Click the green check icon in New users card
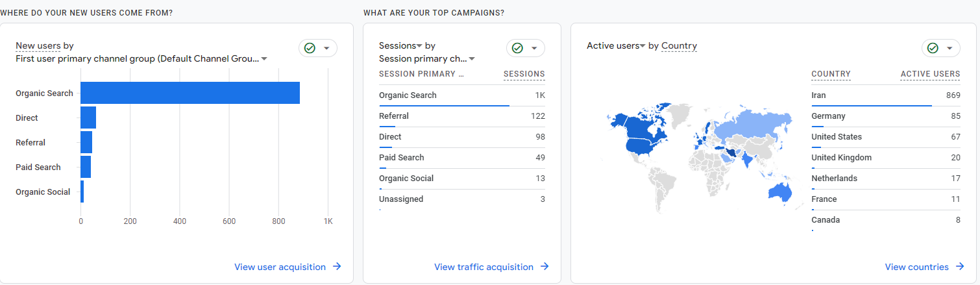 click(310, 48)
